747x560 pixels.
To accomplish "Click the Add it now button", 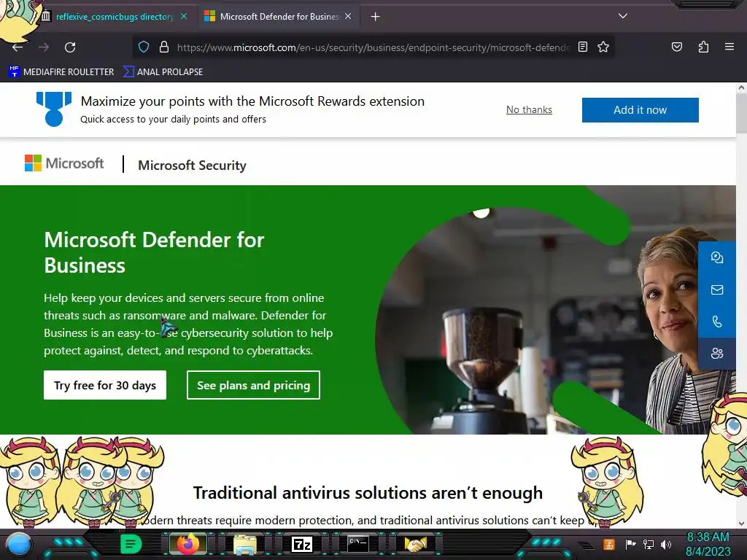I will point(640,110).
